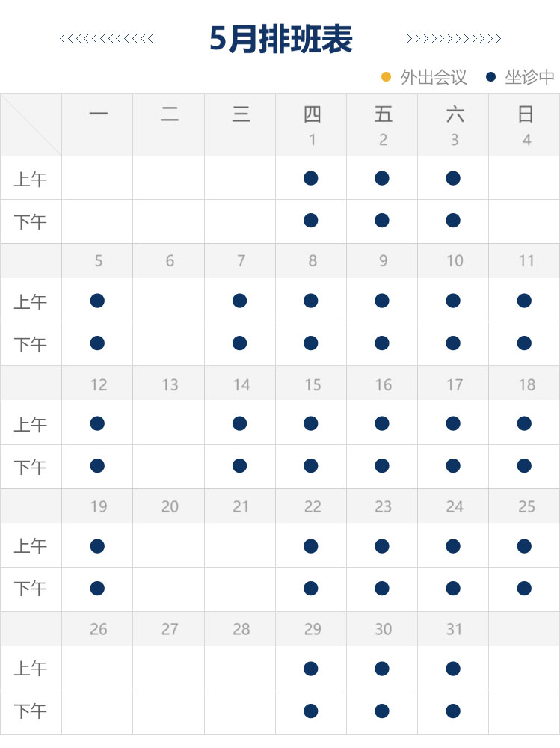Select the May 31 afternoon dot
The height and width of the screenshot is (748, 560).
[453, 711]
